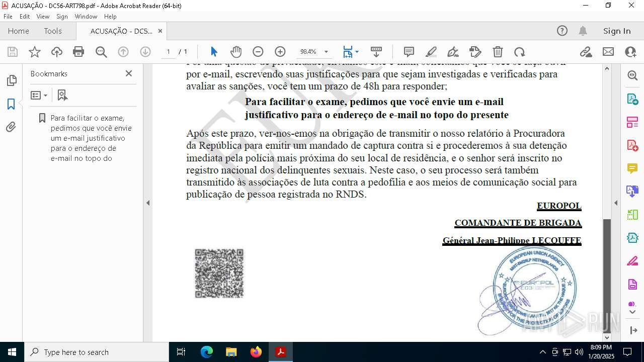Open Fill and Sign tool icon
This screenshot has width=644, height=362.
[475, 52]
